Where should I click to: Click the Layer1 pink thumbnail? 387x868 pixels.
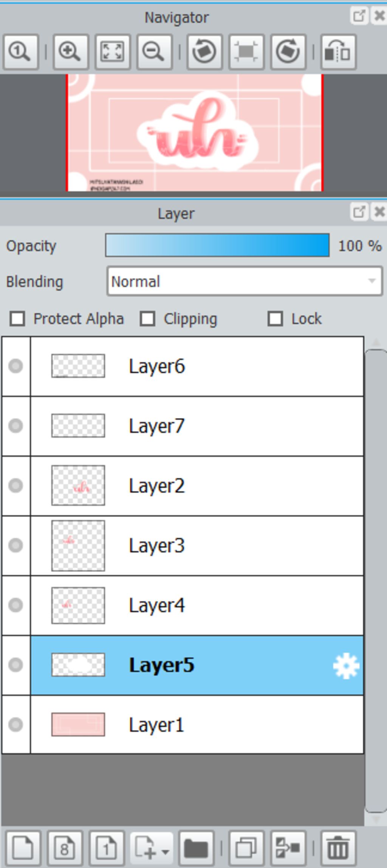tap(78, 724)
